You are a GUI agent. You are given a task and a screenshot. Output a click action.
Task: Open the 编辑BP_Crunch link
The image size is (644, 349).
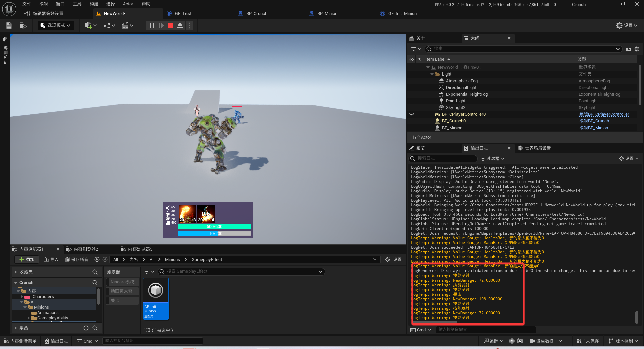click(x=594, y=121)
